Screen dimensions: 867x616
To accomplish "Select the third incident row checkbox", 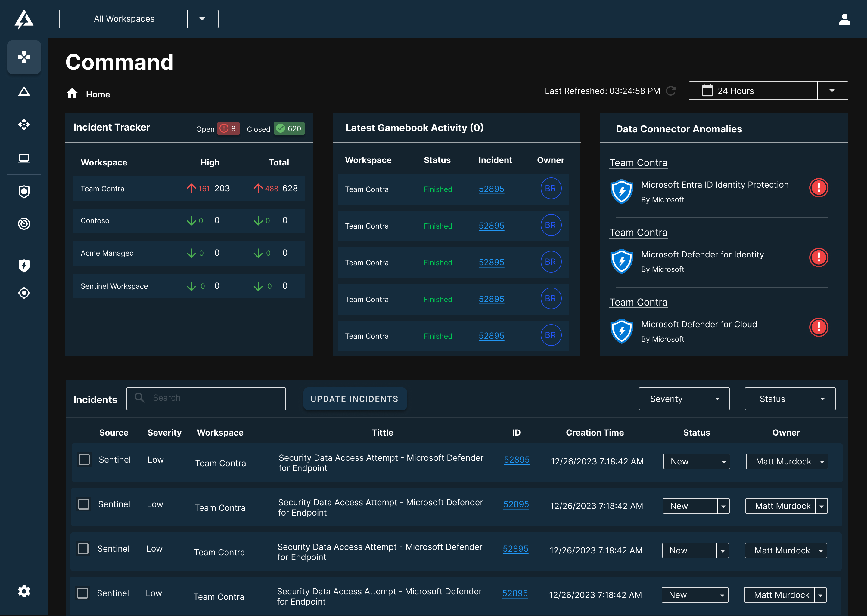I will [x=83, y=549].
